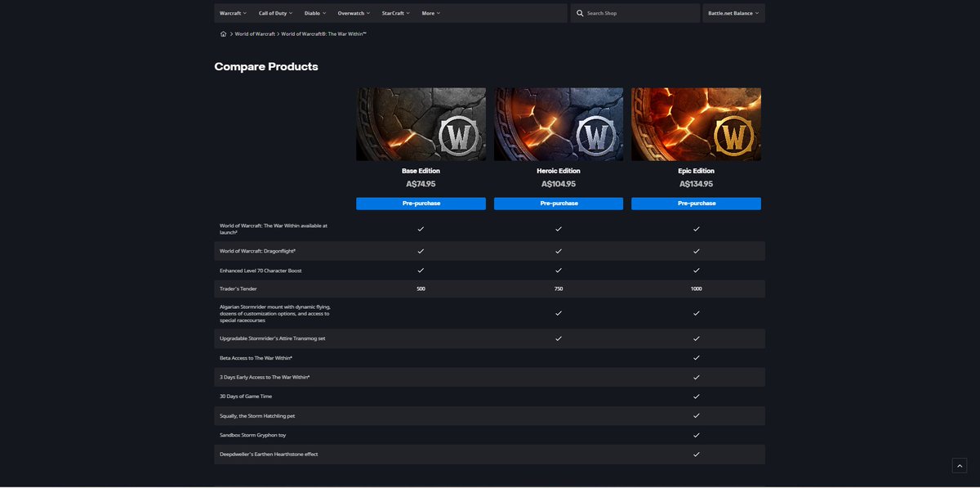Click the A$104.95 price

click(559, 184)
